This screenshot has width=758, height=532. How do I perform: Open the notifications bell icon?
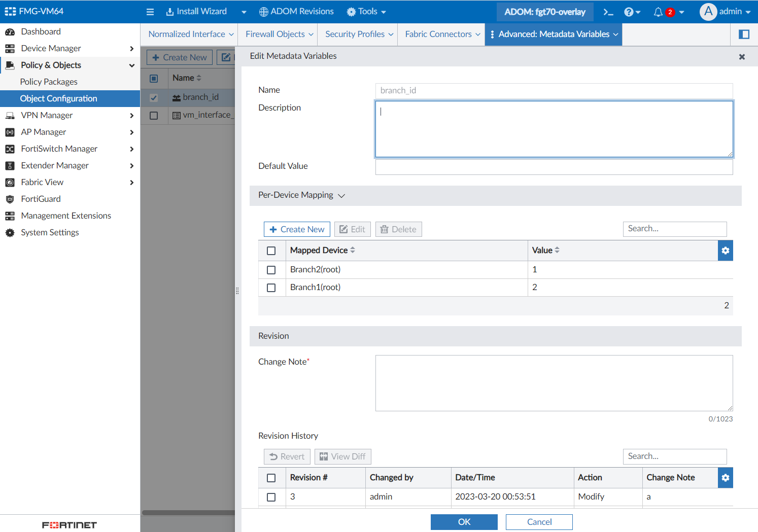658,12
